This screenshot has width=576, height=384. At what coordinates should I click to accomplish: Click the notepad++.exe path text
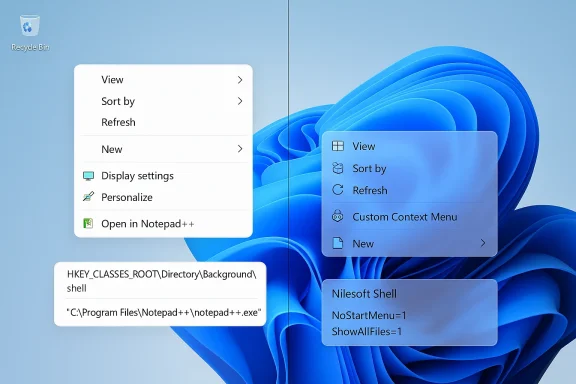[x=164, y=313]
